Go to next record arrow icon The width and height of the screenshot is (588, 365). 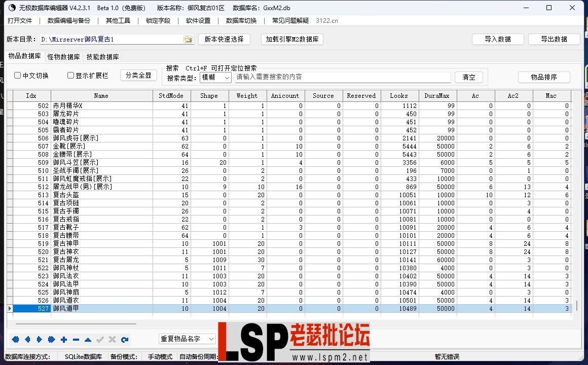point(39,340)
